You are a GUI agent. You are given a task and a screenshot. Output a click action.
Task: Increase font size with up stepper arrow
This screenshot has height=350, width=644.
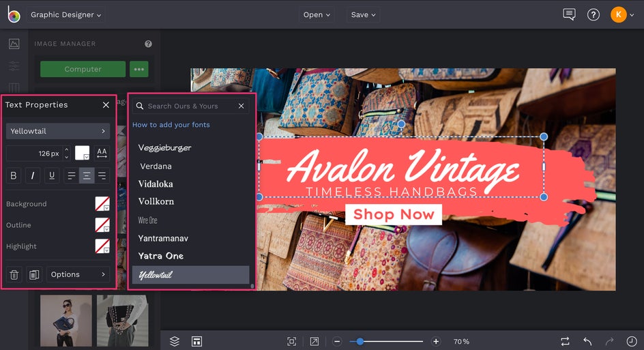pos(67,149)
